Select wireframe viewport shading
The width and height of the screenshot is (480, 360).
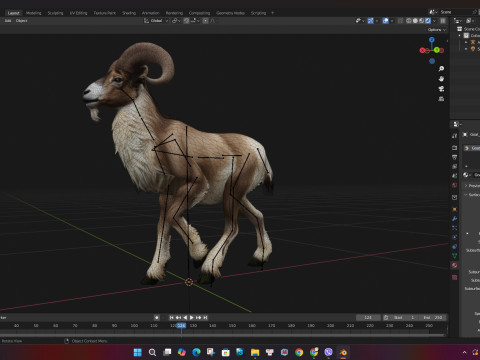point(409,21)
